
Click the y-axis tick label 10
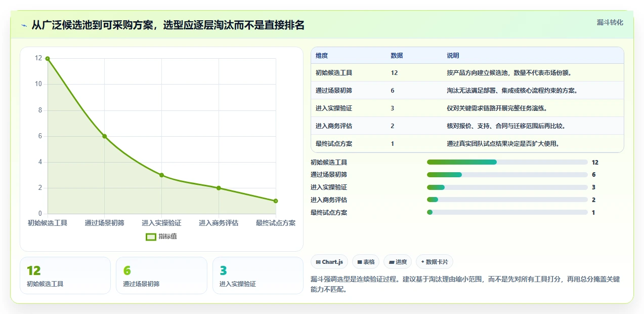(x=38, y=84)
